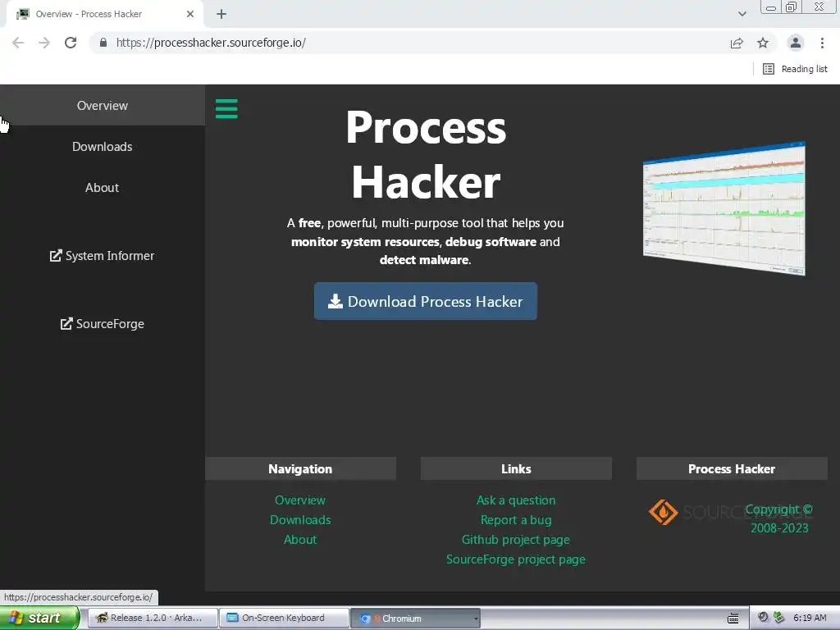Image resolution: width=840 pixels, height=630 pixels.
Task: Click the browser back arrow
Action: click(x=18, y=43)
